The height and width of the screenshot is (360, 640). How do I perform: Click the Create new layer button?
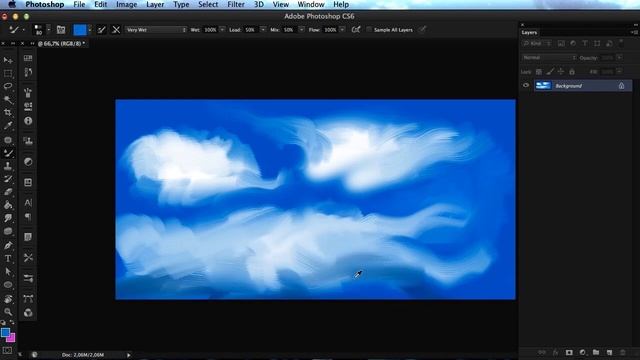click(609, 352)
